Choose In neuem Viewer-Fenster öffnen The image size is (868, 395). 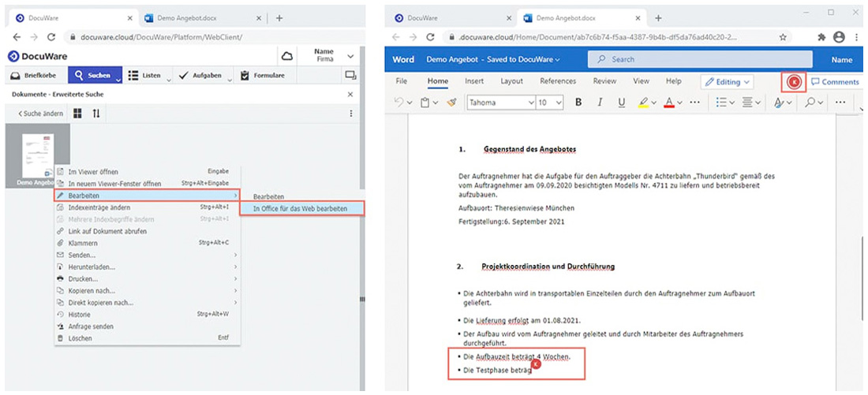[x=114, y=184]
